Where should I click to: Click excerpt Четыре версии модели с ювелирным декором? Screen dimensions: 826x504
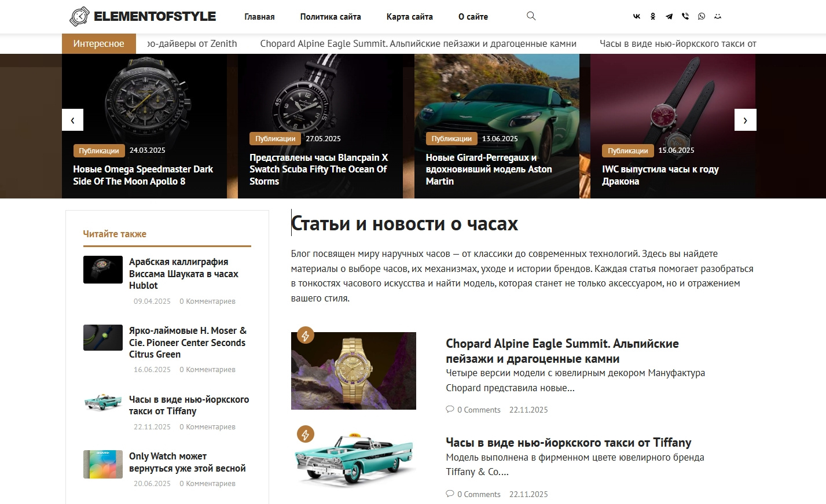575,380
